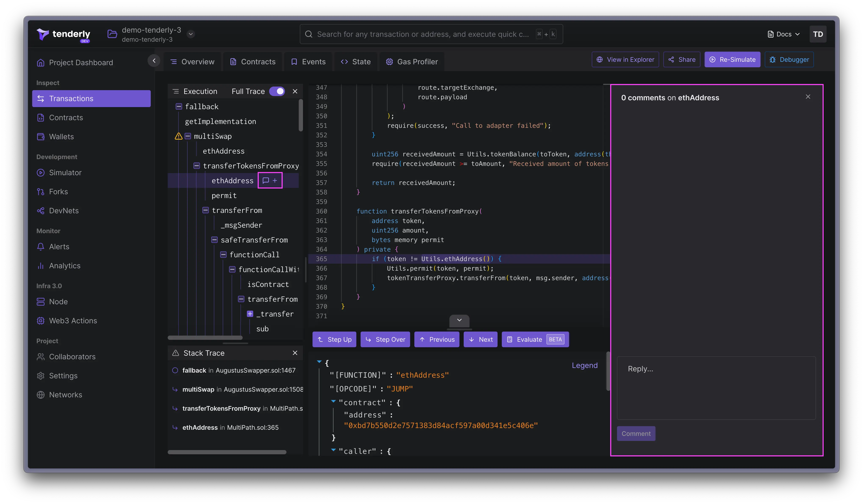Collapse the code panel chevron handle
Screen dimensions: 863x504
pos(460,321)
